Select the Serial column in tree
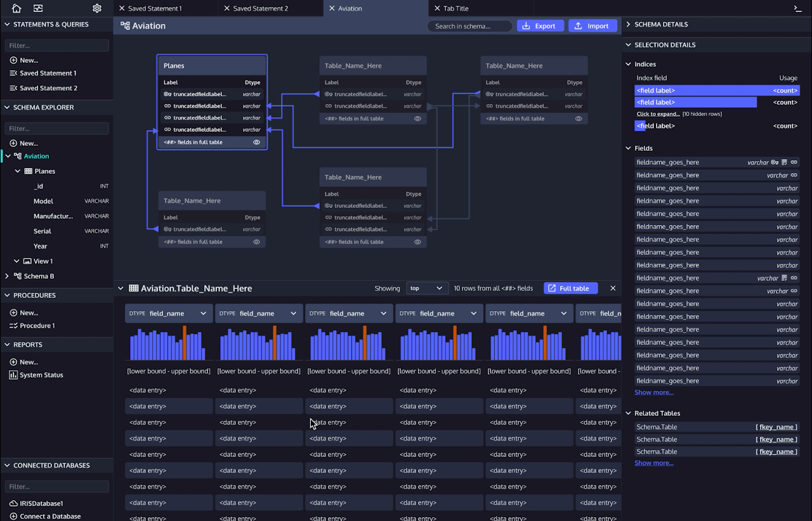812x521 pixels. click(43, 231)
